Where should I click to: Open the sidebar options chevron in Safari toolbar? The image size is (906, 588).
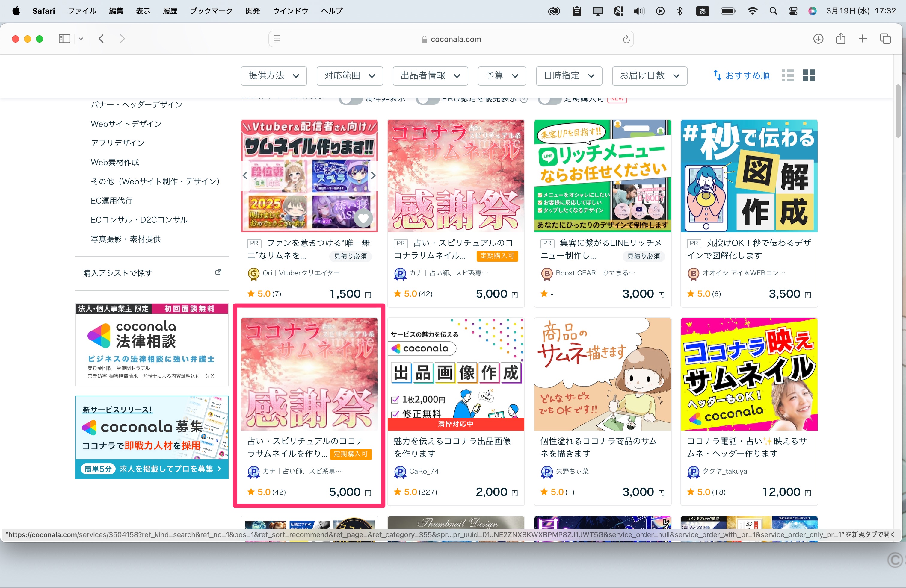click(x=81, y=39)
